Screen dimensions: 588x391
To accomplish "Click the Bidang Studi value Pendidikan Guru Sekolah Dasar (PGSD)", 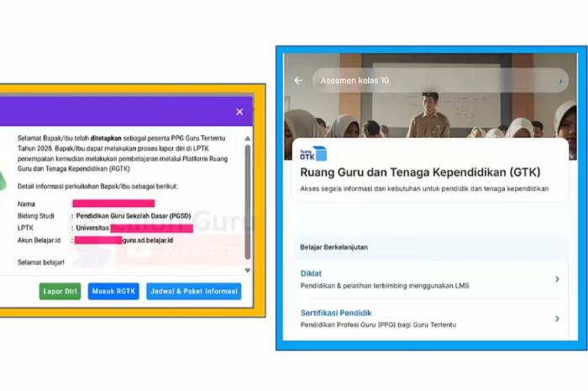I will 134,216.
